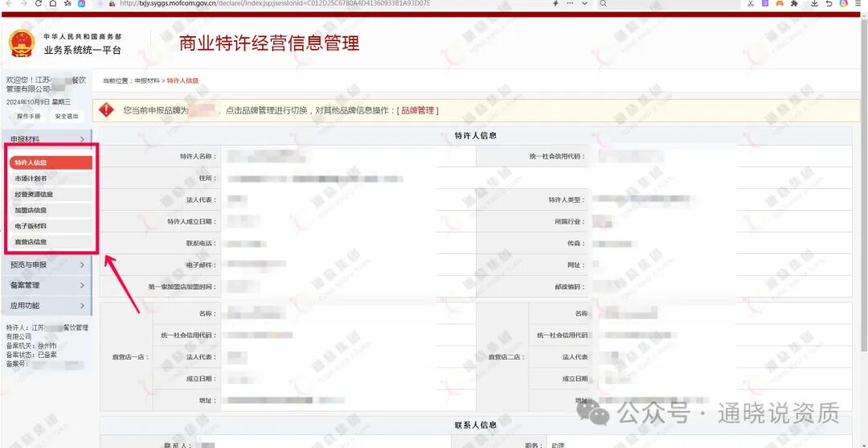Click the 直营店二店 row header
Screen dimensions: 868x448
click(505, 357)
